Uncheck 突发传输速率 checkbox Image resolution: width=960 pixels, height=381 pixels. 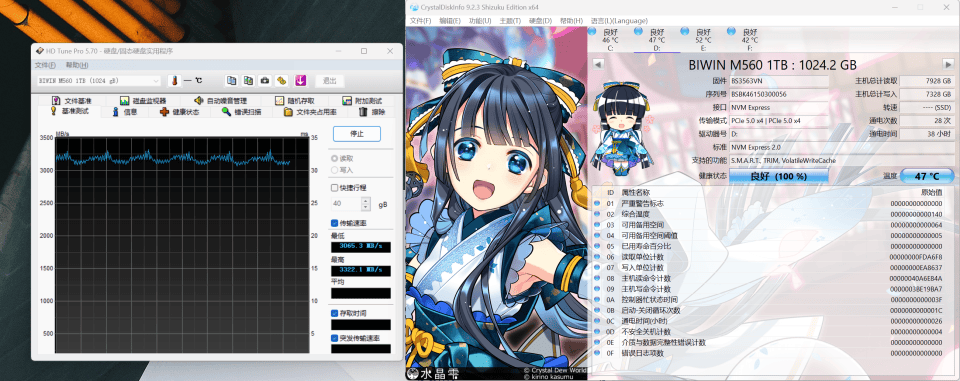pos(334,338)
